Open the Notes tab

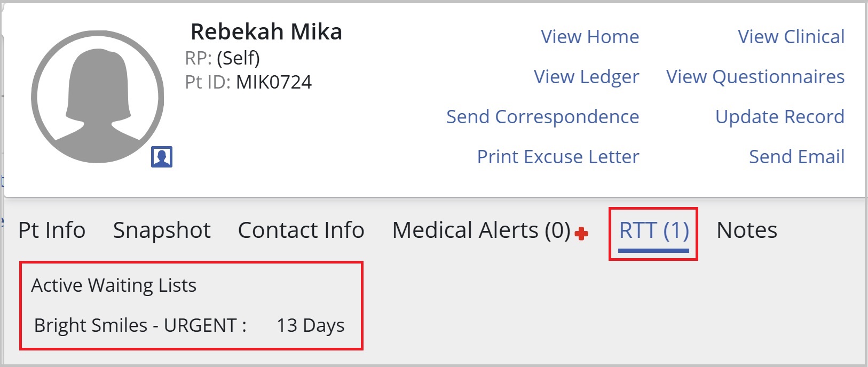747,230
